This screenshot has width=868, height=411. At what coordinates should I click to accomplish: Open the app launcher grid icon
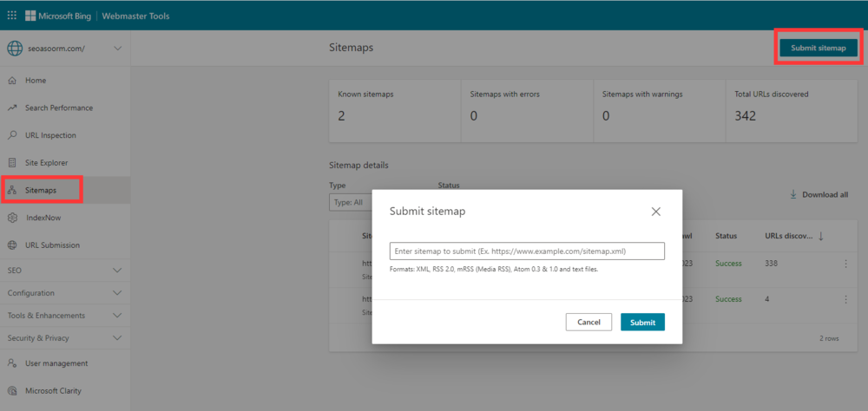click(x=11, y=15)
